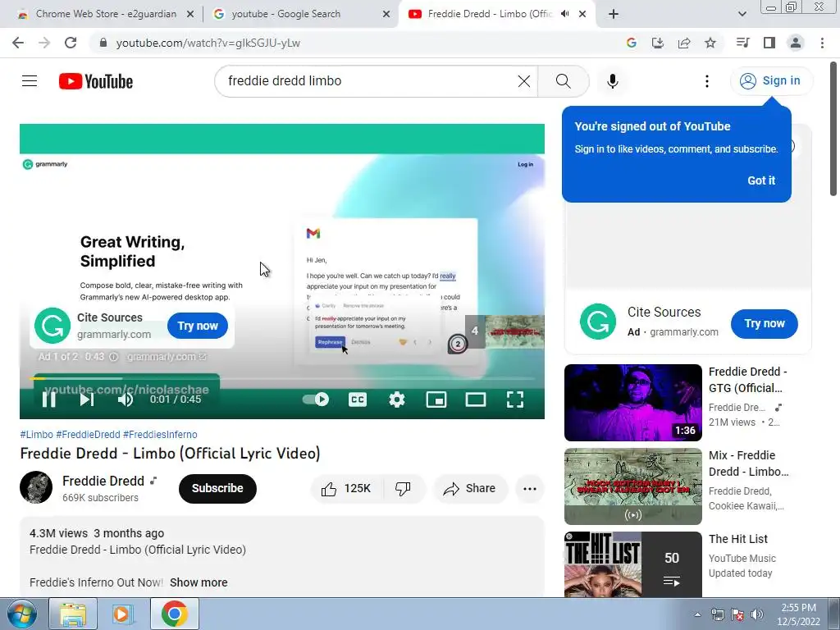The height and width of the screenshot is (630, 840).
Task: Show hidden system tray icons
Action: pyautogui.click(x=697, y=614)
